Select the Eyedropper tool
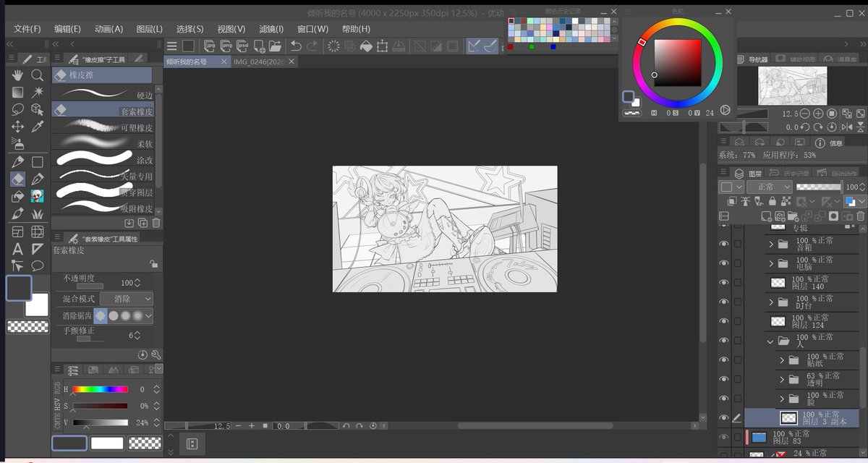Image resolution: width=868 pixels, height=463 pixels. pos(38,127)
